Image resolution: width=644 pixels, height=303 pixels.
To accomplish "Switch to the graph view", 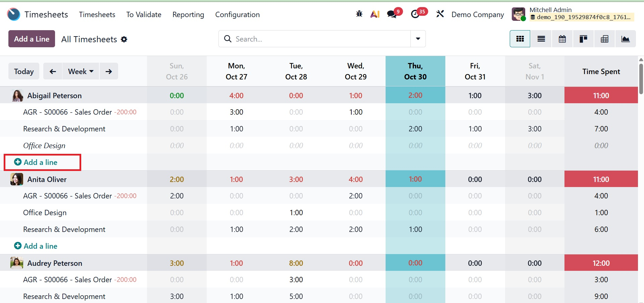I will 626,39.
